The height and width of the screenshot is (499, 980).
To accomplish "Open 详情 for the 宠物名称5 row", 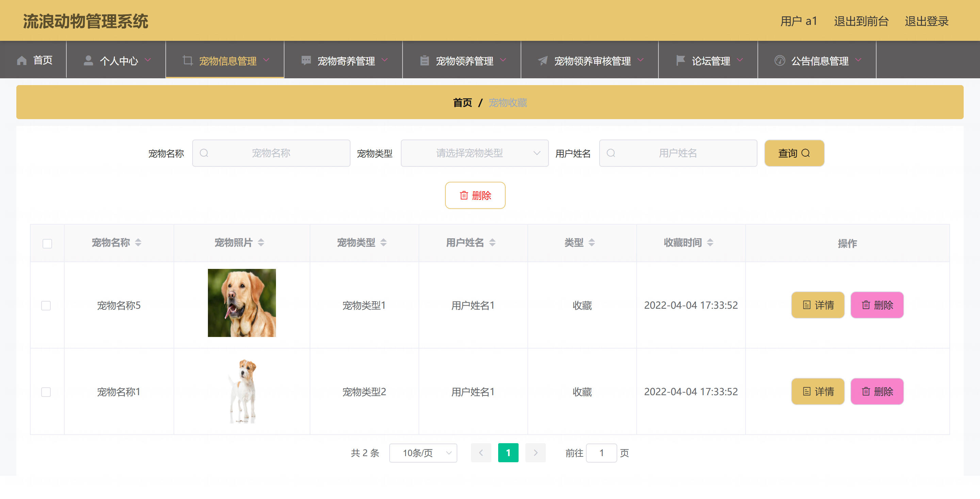I will pyautogui.click(x=818, y=305).
